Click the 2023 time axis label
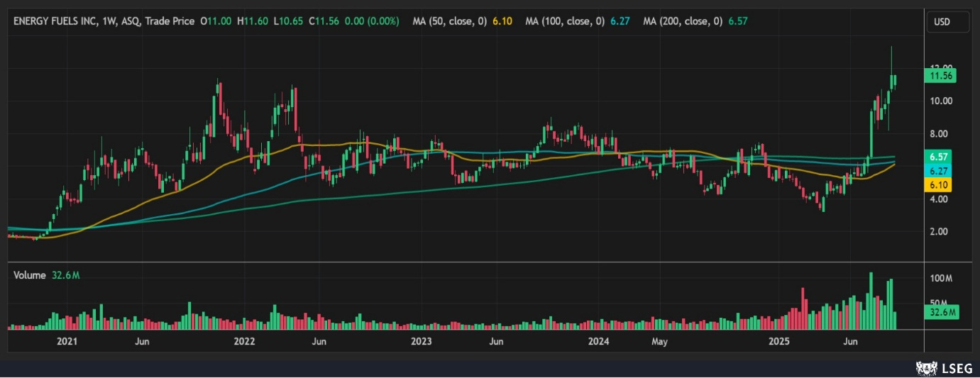The height and width of the screenshot is (378, 980). coord(421,342)
